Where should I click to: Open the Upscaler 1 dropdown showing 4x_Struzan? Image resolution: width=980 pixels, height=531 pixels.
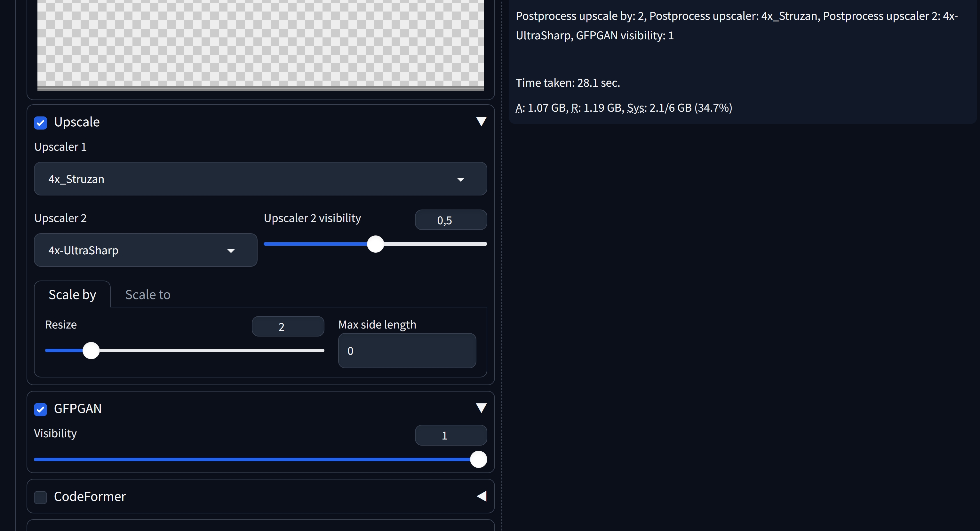(260, 179)
